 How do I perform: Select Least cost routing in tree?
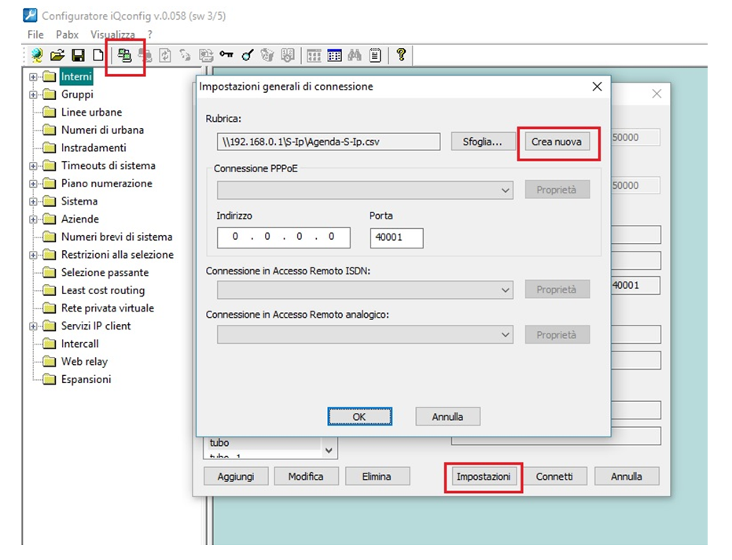[x=103, y=290]
